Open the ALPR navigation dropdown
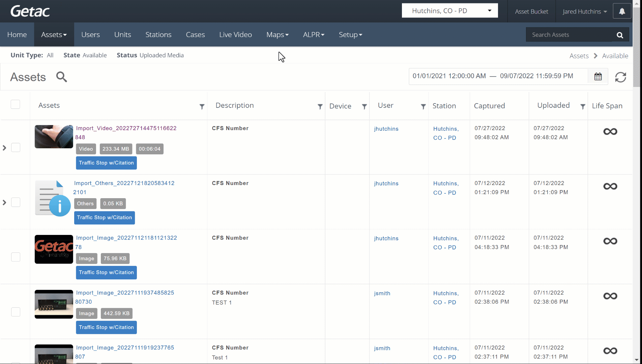The height and width of the screenshot is (364, 642). coord(314,35)
